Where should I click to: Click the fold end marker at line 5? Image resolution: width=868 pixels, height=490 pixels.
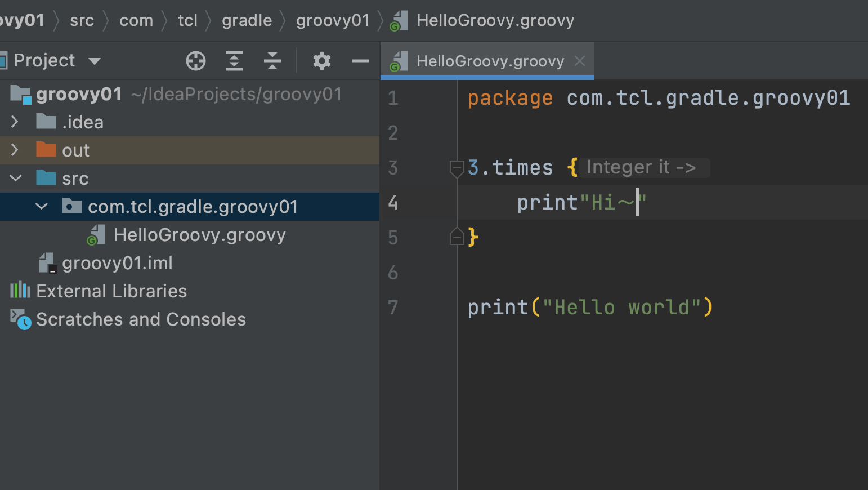[457, 237]
